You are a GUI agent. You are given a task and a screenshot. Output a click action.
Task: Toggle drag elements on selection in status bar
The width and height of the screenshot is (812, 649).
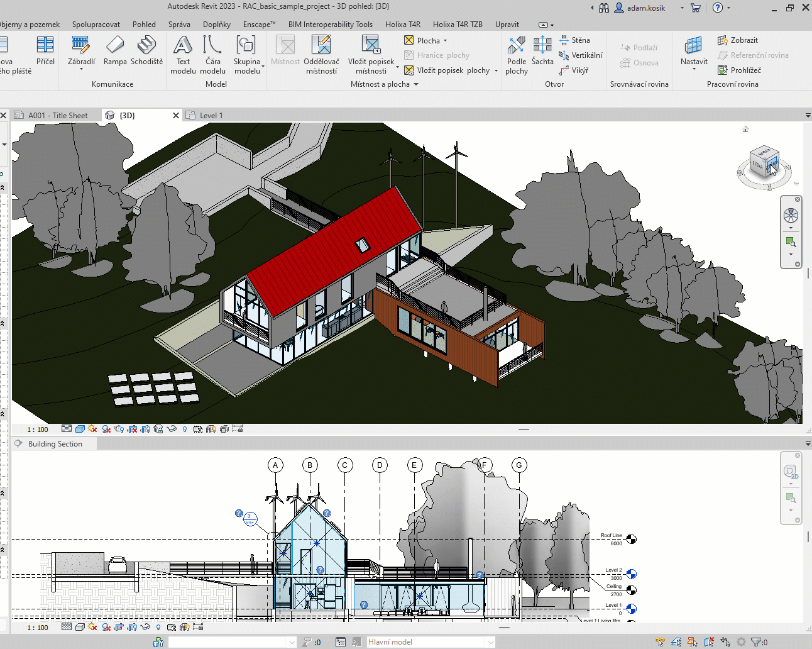click(725, 642)
